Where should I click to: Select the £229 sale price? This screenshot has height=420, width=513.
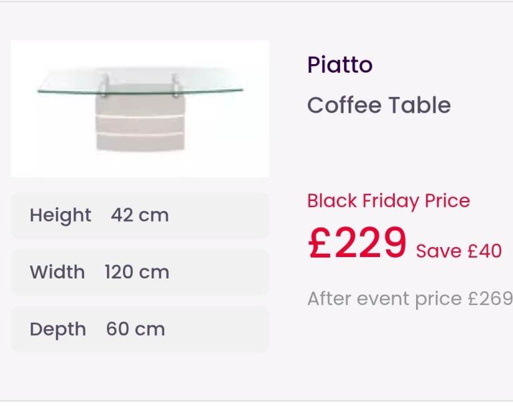coord(357,243)
